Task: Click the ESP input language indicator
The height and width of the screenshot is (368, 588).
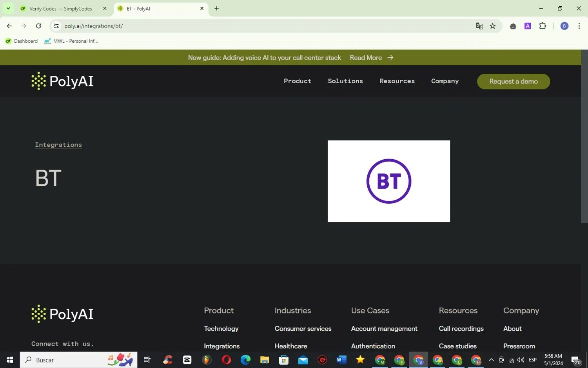Action: 533,360
